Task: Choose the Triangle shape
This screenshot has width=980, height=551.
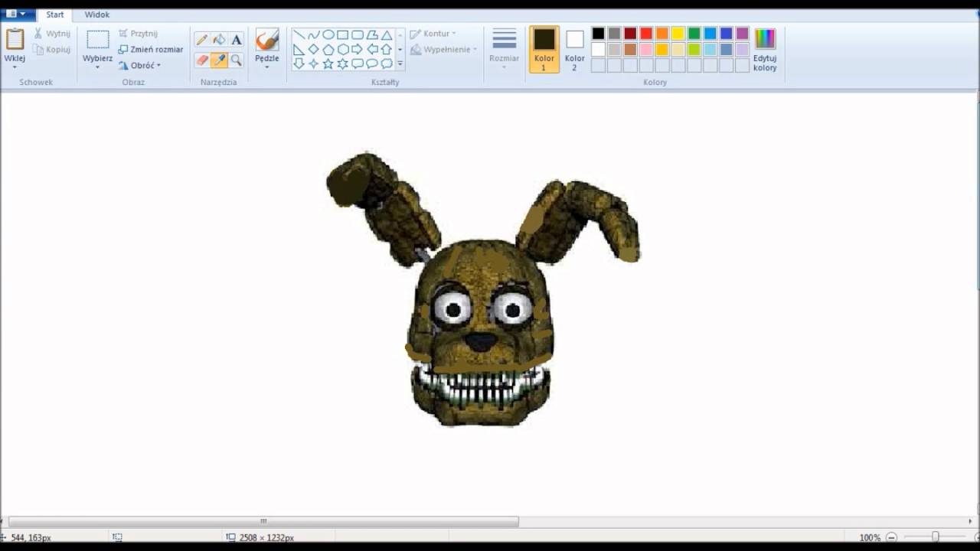Action: coord(387,35)
